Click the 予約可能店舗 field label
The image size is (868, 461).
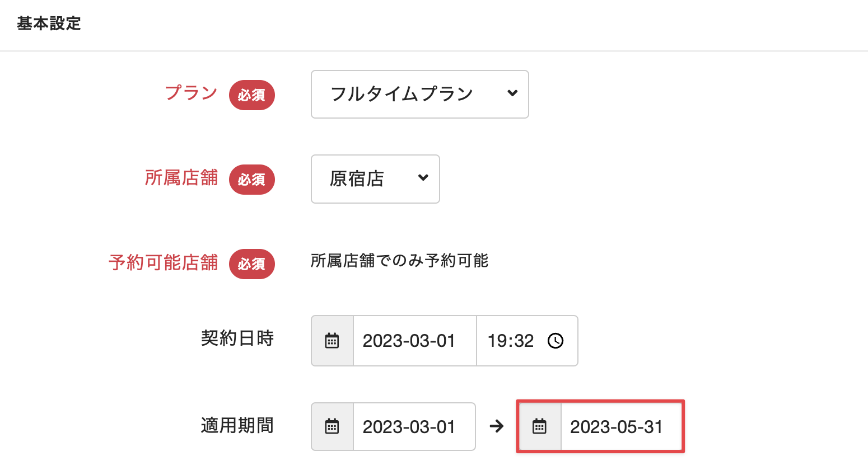(x=163, y=262)
